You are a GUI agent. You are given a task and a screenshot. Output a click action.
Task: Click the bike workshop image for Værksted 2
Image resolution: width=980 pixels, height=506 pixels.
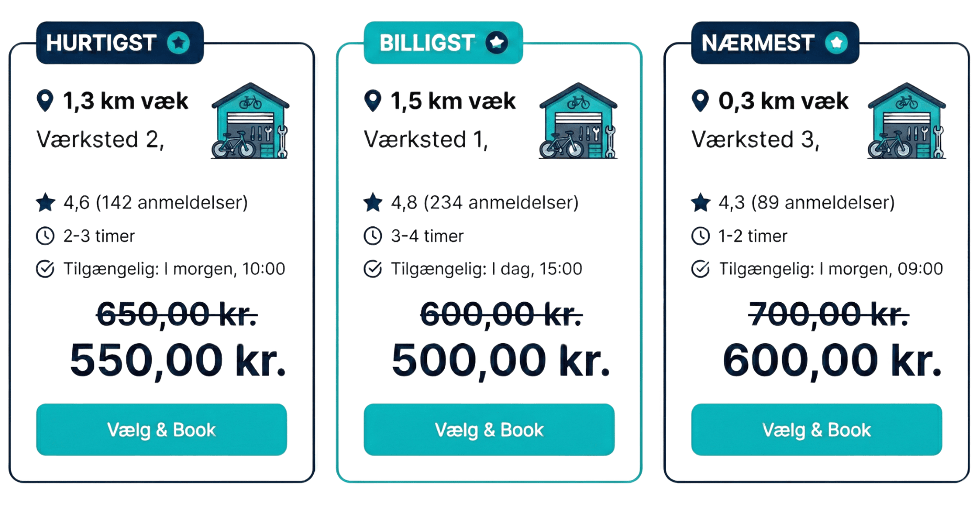tap(250, 121)
